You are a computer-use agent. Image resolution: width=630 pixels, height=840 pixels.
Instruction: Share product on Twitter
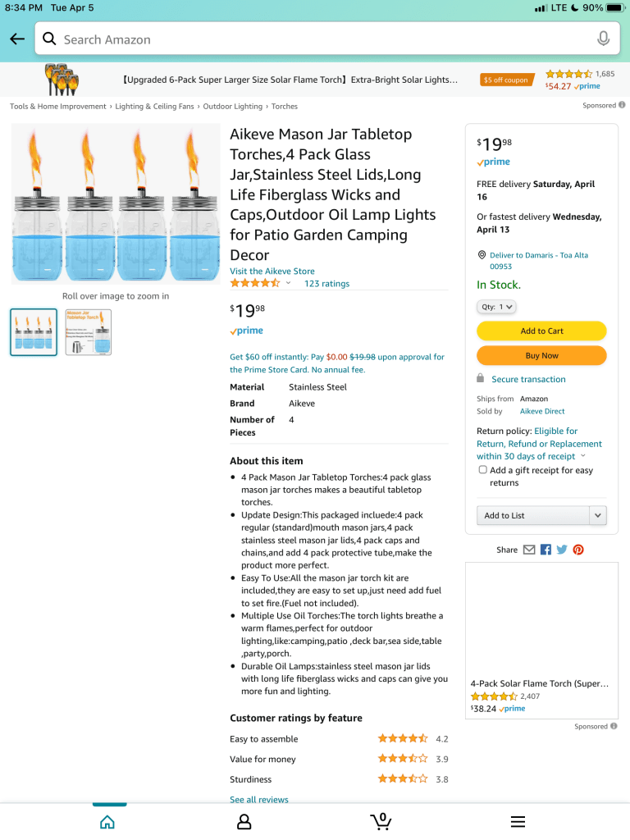562,550
